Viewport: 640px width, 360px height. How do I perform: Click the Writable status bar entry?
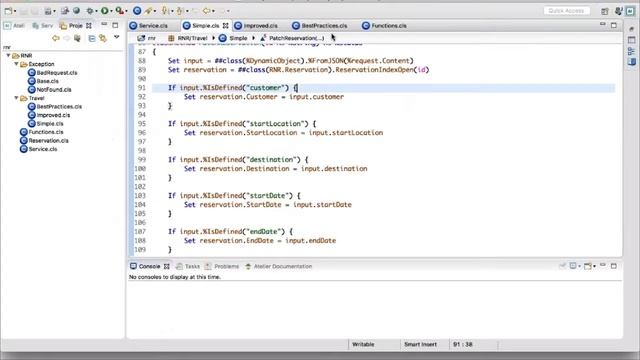tap(363, 344)
